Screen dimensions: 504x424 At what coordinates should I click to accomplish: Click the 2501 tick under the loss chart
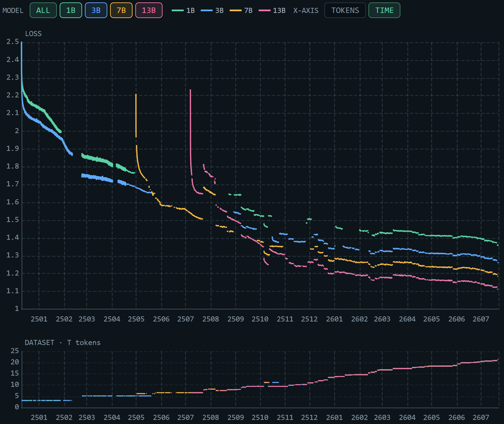pyautogui.click(x=39, y=319)
